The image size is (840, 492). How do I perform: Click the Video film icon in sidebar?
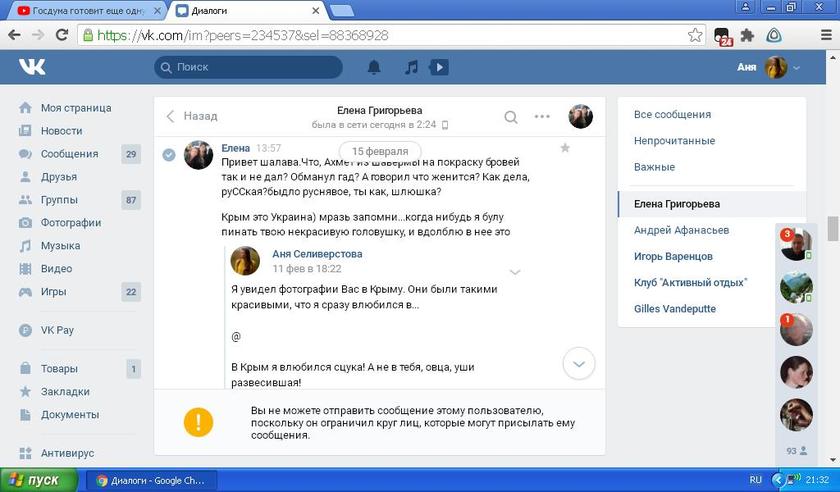coord(25,269)
